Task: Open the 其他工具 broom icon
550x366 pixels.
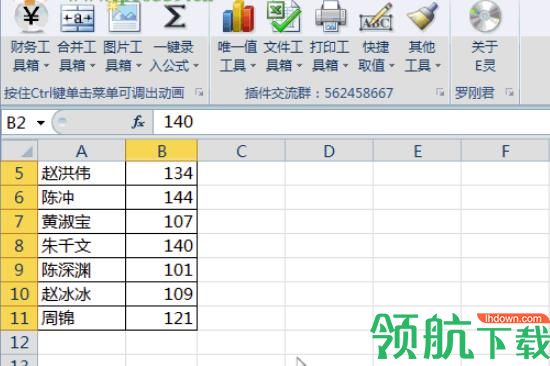Action: click(422, 16)
